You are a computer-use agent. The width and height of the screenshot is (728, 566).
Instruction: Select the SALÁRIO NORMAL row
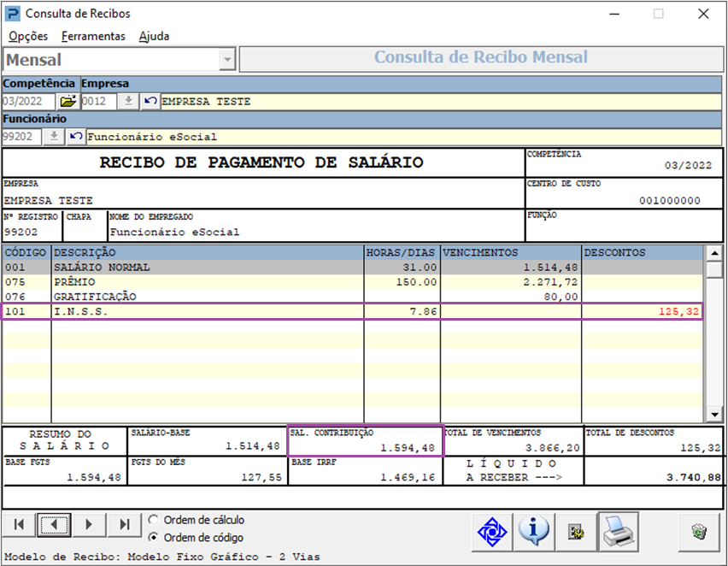click(353, 268)
